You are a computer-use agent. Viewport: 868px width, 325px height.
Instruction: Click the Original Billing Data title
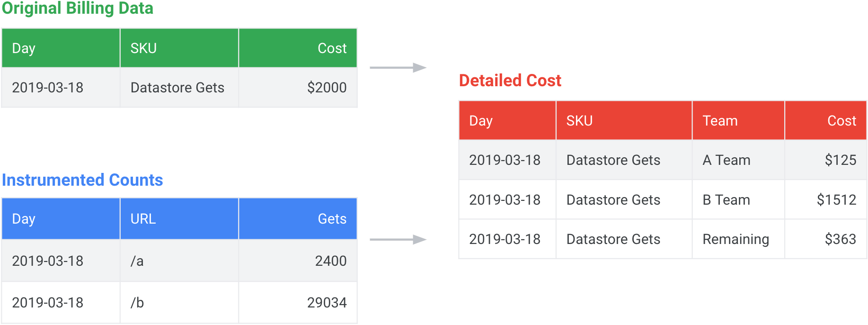(78, 9)
